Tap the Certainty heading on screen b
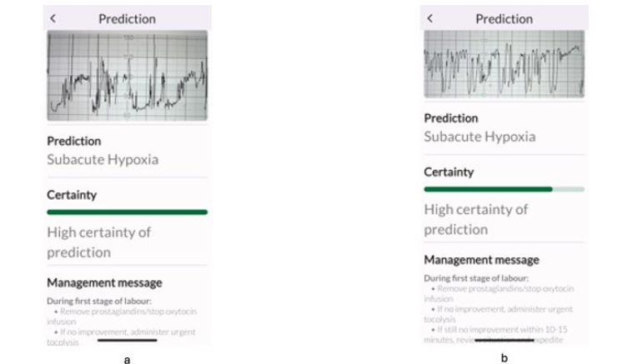637x364 pixels. click(x=449, y=172)
